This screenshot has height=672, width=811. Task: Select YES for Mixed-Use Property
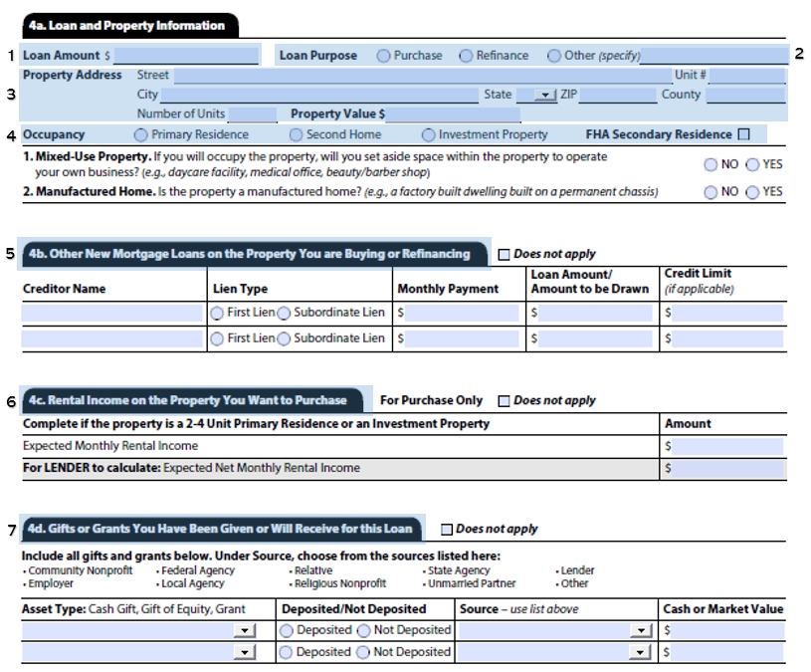(x=752, y=164)
